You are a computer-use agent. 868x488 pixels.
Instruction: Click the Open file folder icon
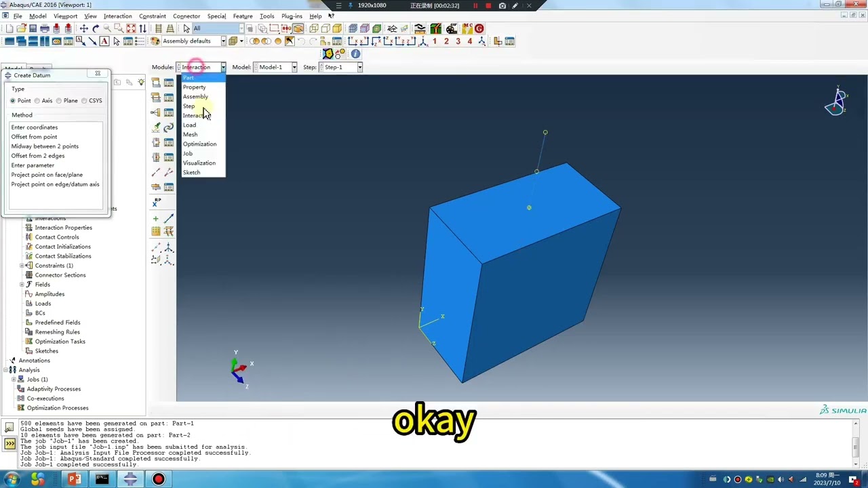pos(21,28)
